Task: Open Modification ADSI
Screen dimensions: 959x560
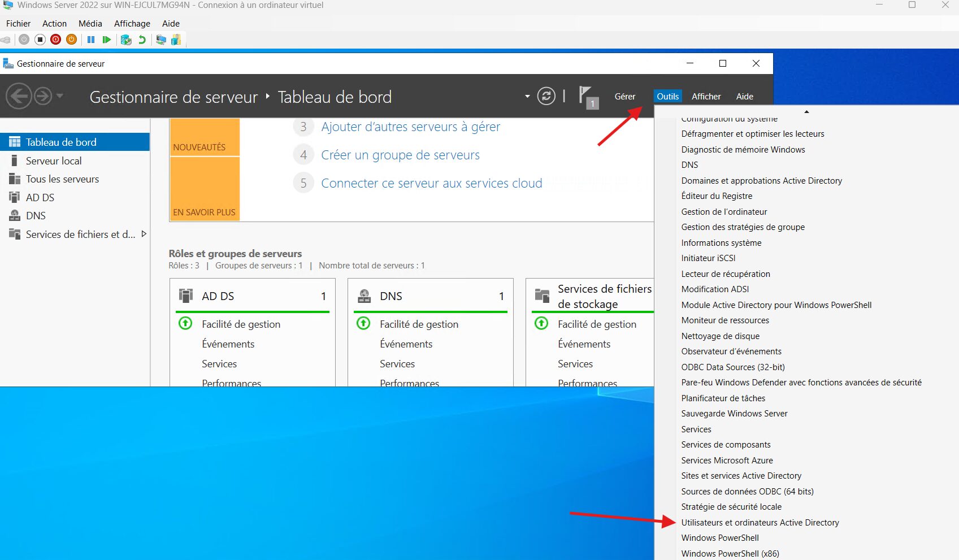Action: [x=715, y=289]
